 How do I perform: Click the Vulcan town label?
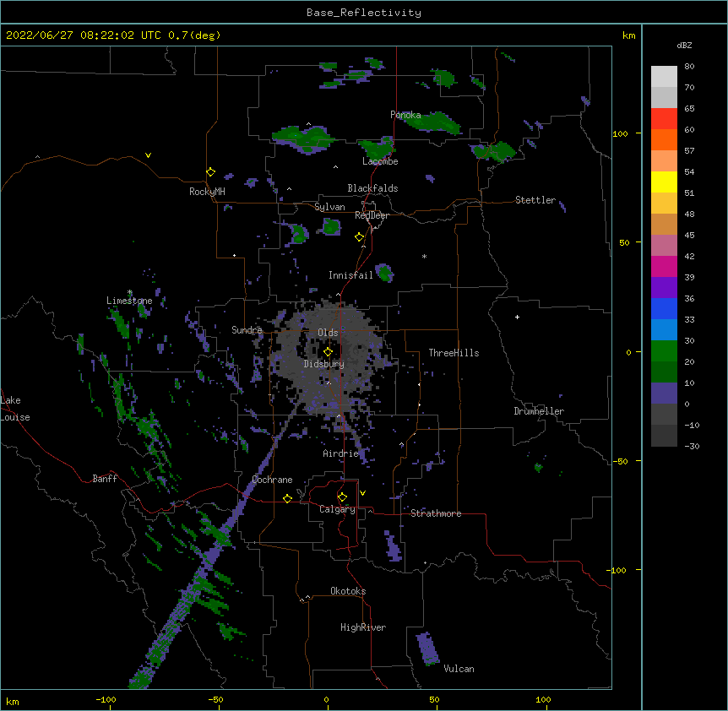pos(459,669)
